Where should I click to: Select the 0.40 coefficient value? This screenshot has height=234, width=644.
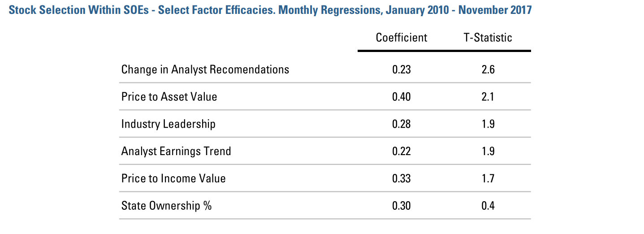pos(402,96)
